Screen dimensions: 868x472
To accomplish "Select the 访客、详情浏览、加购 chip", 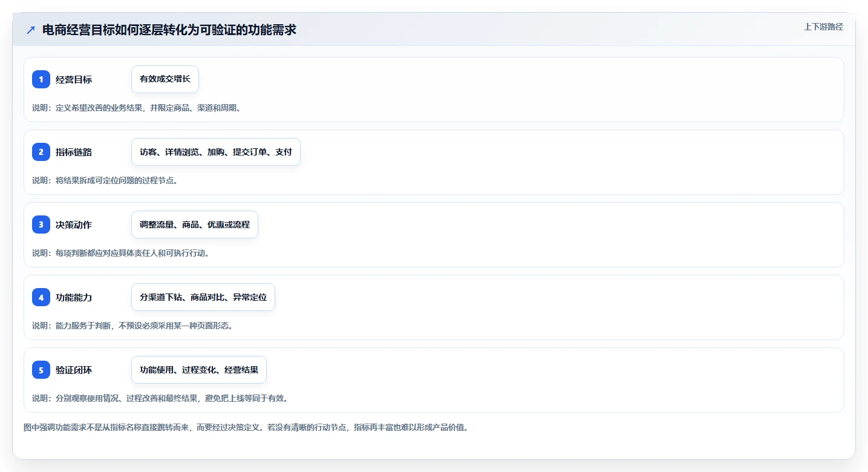I will [216, 152].
